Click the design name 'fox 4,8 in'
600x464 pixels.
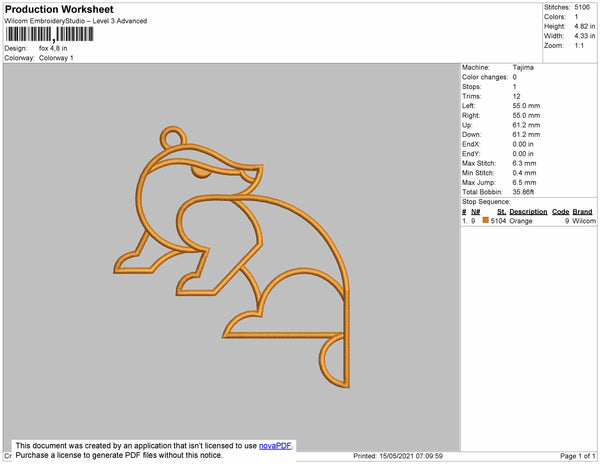click(x=53, y=48)
